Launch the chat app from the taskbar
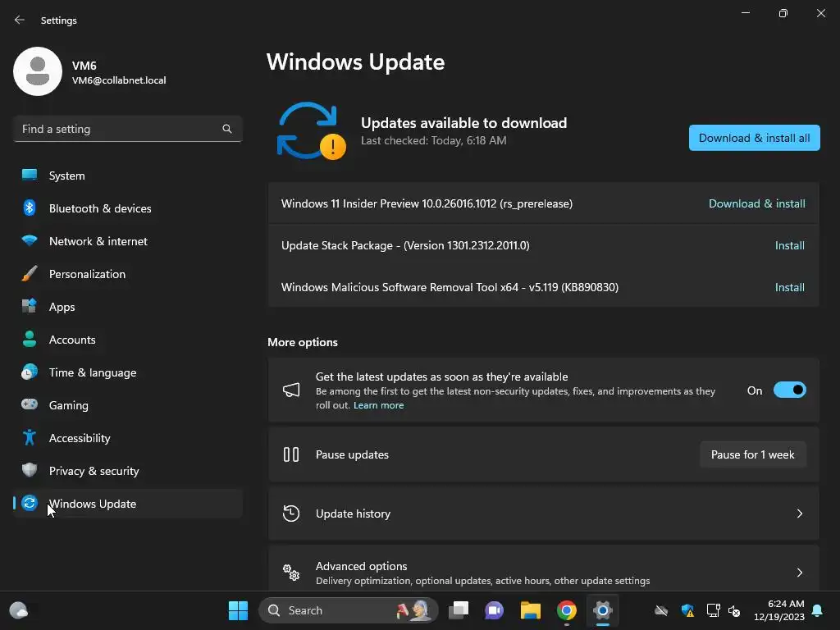The height and width of the screenshot is (630, 840). tap(494, 610)
